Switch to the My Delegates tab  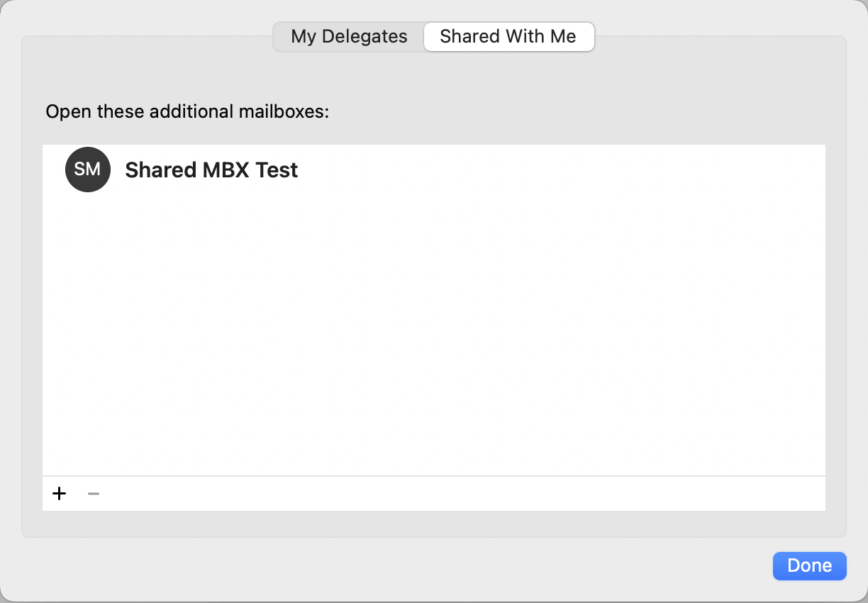click(x=349, y=37)
